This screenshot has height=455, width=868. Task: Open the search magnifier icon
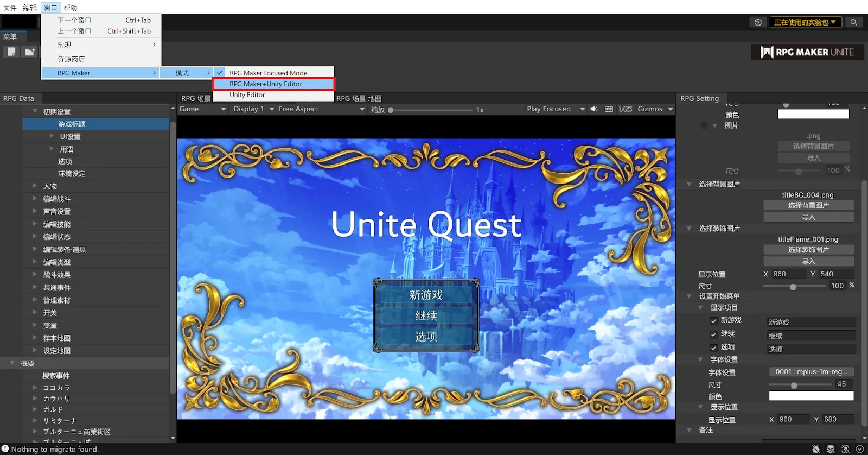[853, 22]
